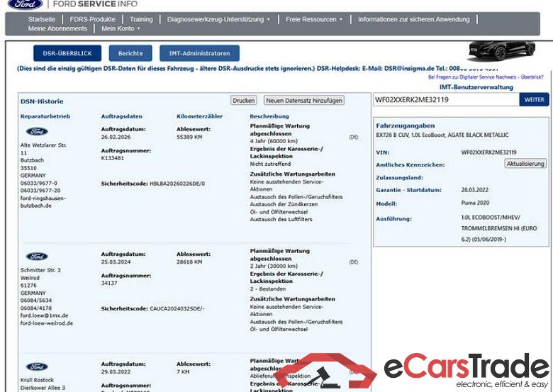Expand Freie Ressourcen dropdown

coord(313,19)
